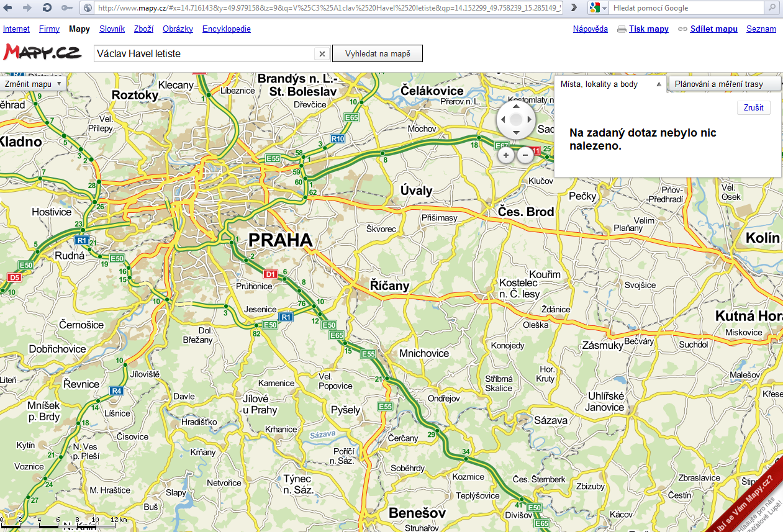Click the red D5 motorway badge
This screenshot has height=532, width=783.
14,277
